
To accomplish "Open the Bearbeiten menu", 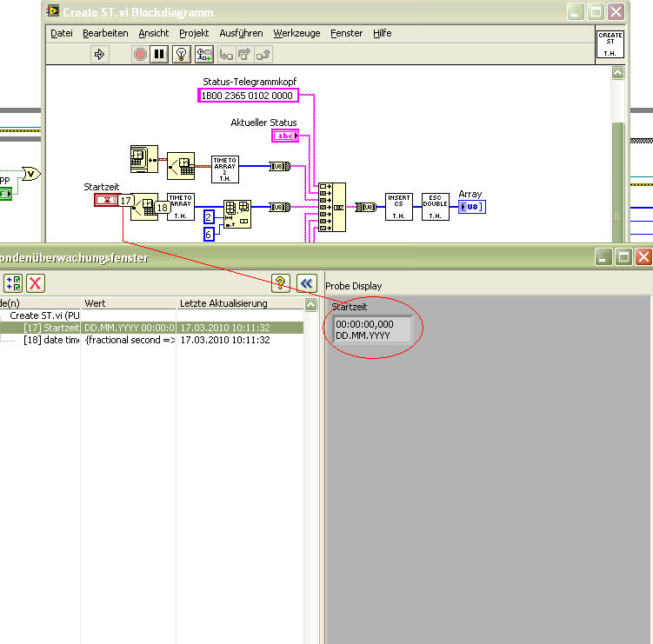I will click(x=105, y=33).
